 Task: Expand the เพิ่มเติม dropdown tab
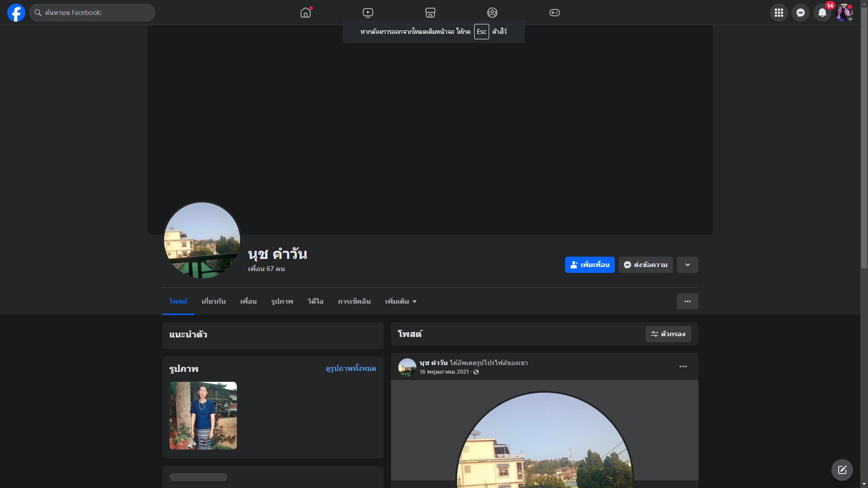tap(401, 301)
